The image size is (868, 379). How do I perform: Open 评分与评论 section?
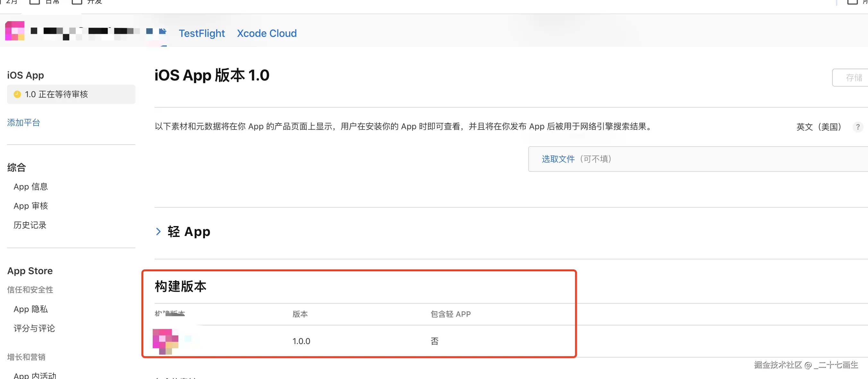tap(34, 328)
